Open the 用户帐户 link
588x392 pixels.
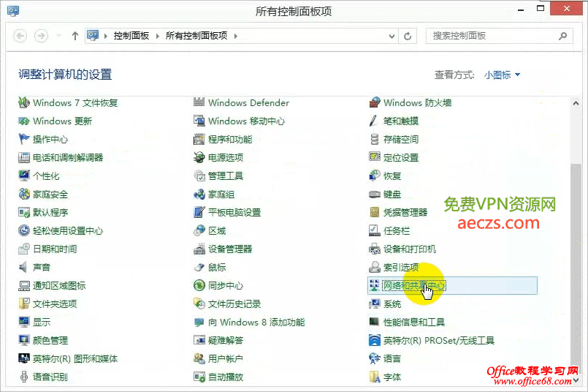tap(226, 358)
